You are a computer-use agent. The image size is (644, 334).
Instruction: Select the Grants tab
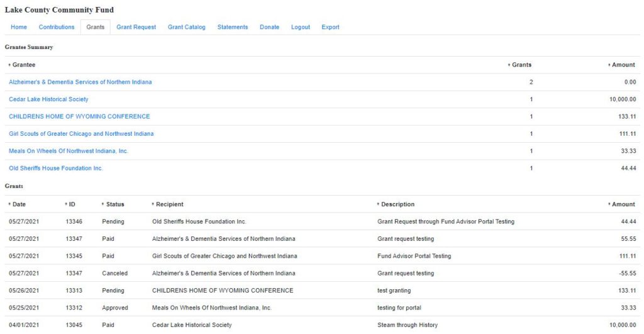pyautogui.click(x=96, y=27)
